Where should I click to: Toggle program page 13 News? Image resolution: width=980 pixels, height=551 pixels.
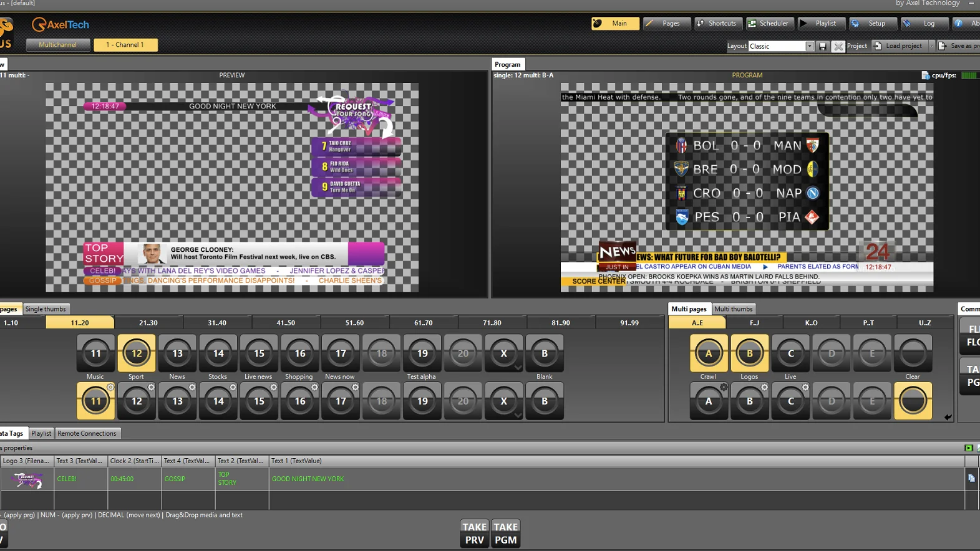(177, 353)
